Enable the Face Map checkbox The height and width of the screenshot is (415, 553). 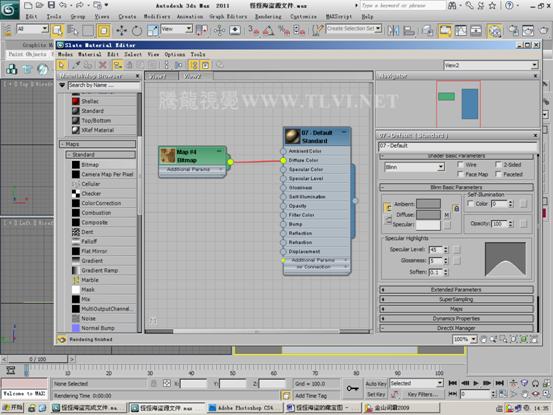point(460,174)
